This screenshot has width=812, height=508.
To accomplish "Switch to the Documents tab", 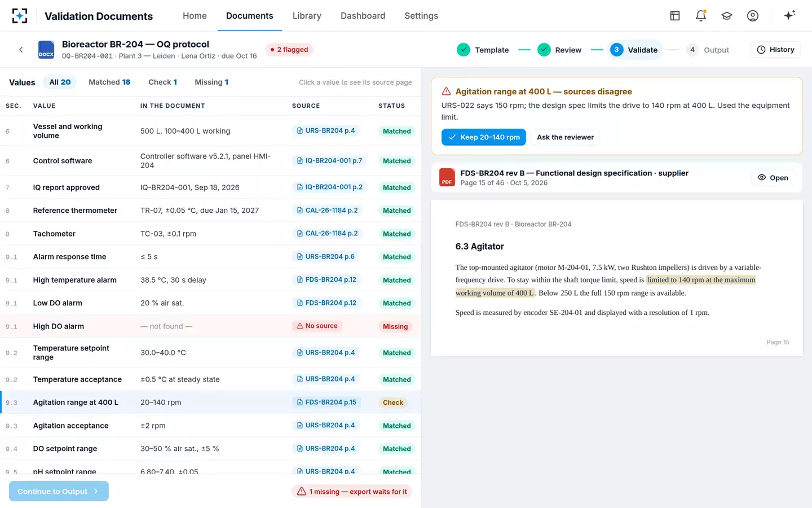I will tap(249, 16).
